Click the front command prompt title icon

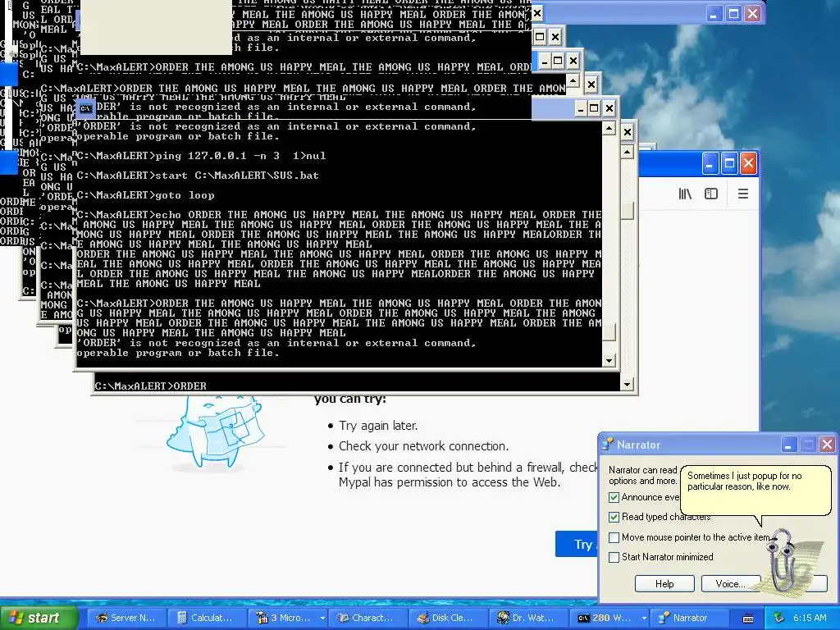[x=85, y=109]
